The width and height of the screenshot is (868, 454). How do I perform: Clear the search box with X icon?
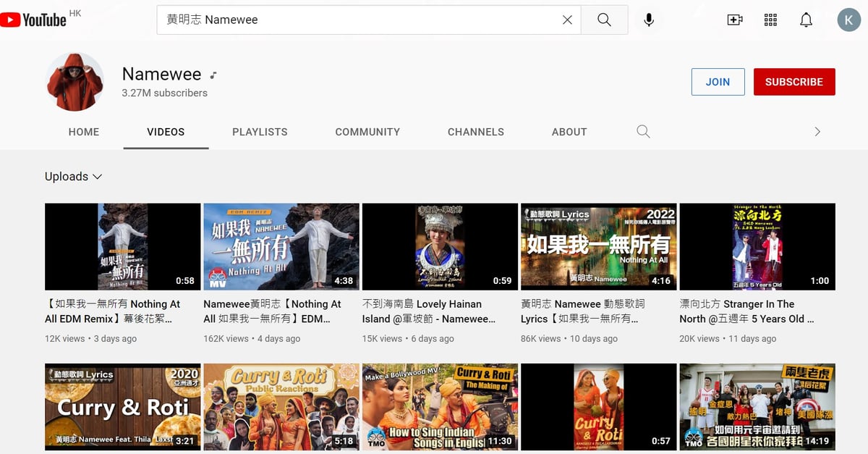pos(568,20)
